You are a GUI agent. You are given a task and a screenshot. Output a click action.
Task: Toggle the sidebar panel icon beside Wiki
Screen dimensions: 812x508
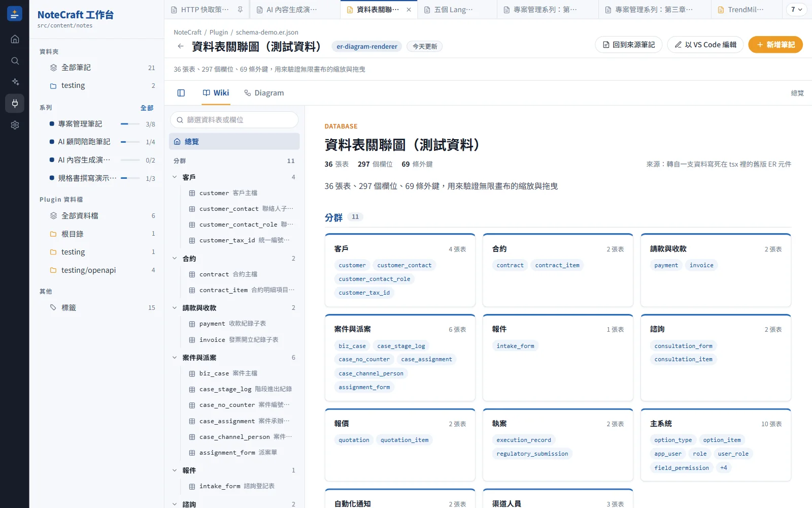[x=181, y=93]
